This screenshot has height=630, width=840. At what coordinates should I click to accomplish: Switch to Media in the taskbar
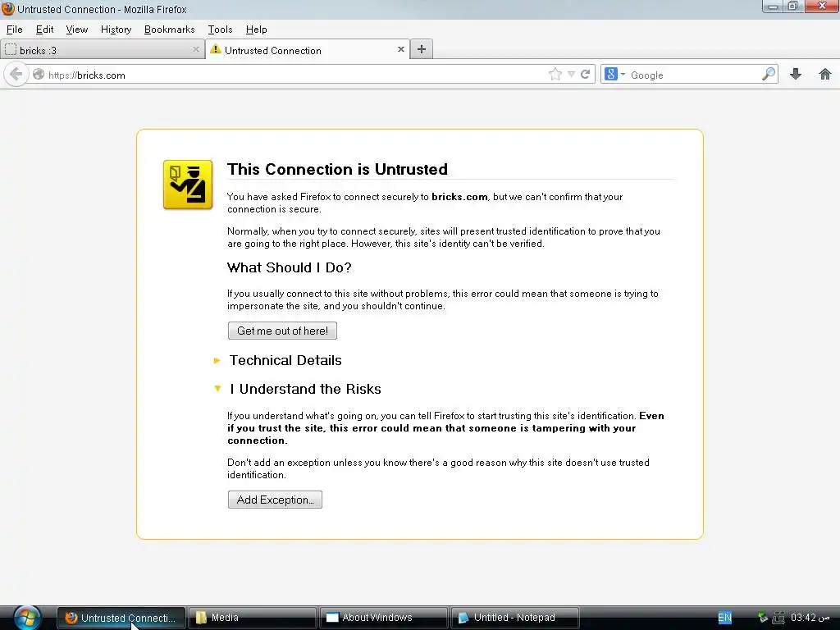point(253,618)
